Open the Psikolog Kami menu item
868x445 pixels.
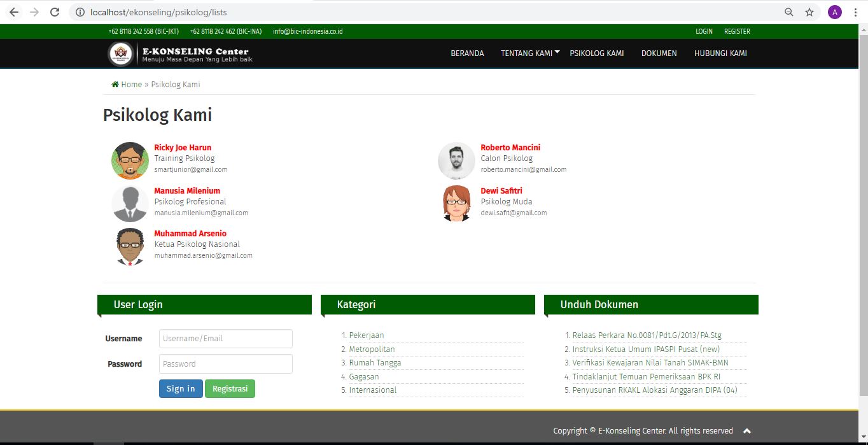click(596, 53)
